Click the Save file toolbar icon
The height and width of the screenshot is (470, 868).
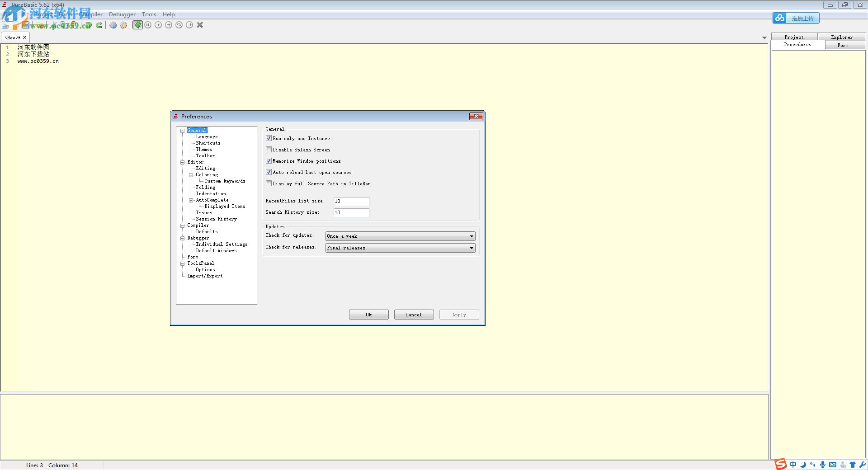coord(25,25)
